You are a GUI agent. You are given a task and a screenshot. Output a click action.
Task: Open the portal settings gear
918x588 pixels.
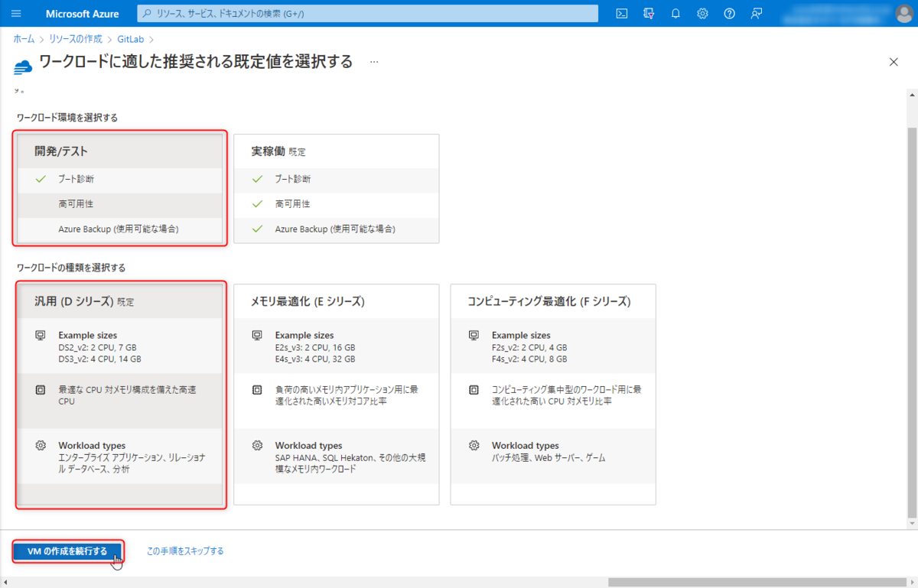702,14
